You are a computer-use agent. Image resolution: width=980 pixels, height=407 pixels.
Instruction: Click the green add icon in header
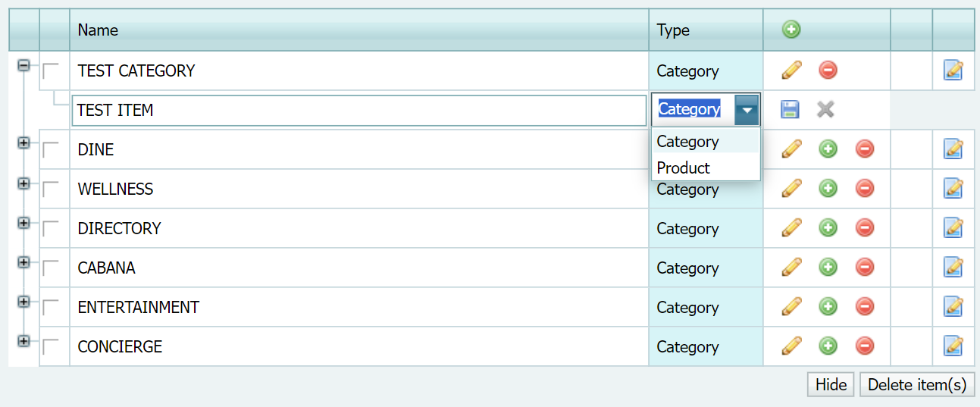click(791, 30)
